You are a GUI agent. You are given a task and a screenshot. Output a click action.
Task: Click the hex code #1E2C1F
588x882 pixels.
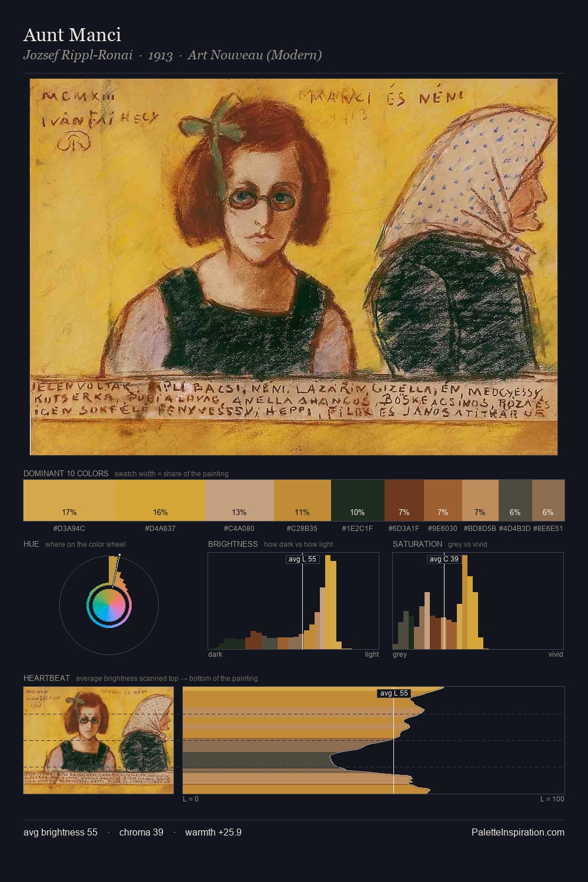tap(358, 529)
